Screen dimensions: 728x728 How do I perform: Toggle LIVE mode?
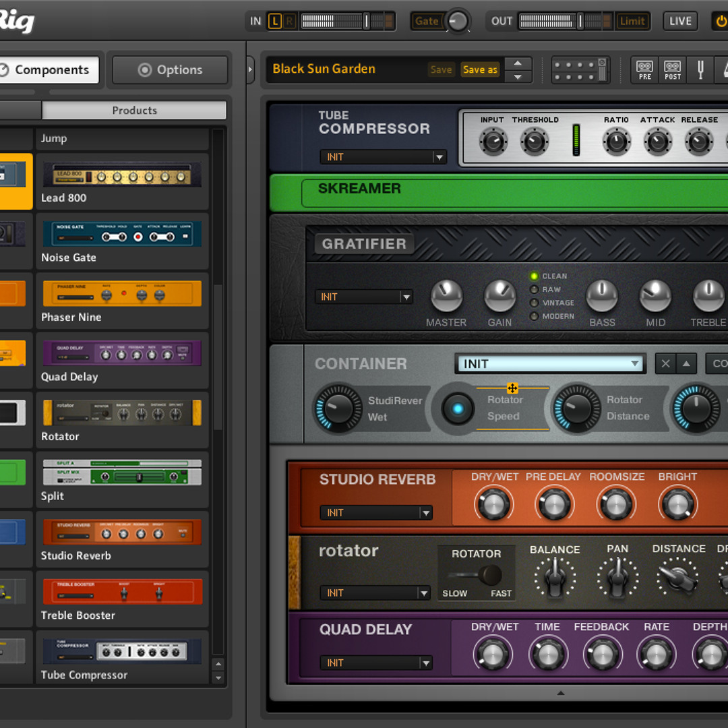point(680,21)
